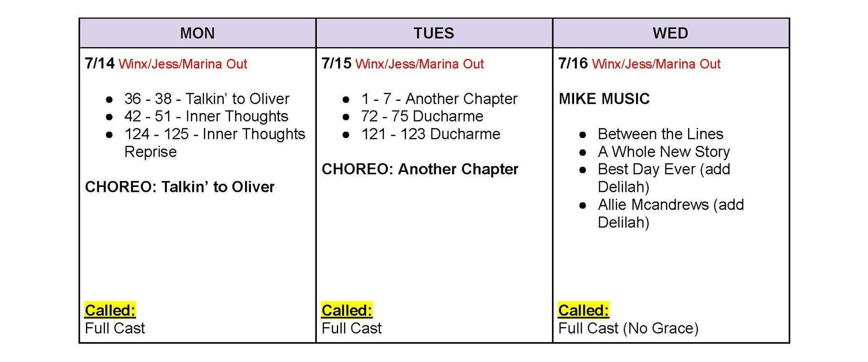This screenshot has height=362, width=868.
Task: Click the WED column header
Action: 670,33
